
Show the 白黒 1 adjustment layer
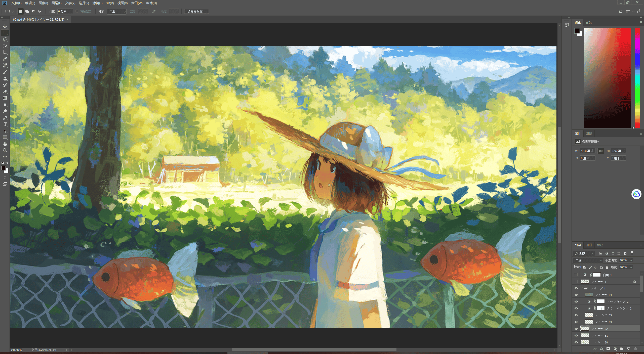tap(576, 275)
